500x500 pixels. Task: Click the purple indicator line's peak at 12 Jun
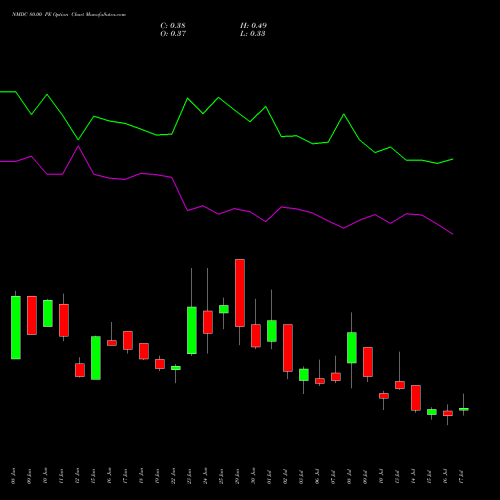tap(78, 146)
